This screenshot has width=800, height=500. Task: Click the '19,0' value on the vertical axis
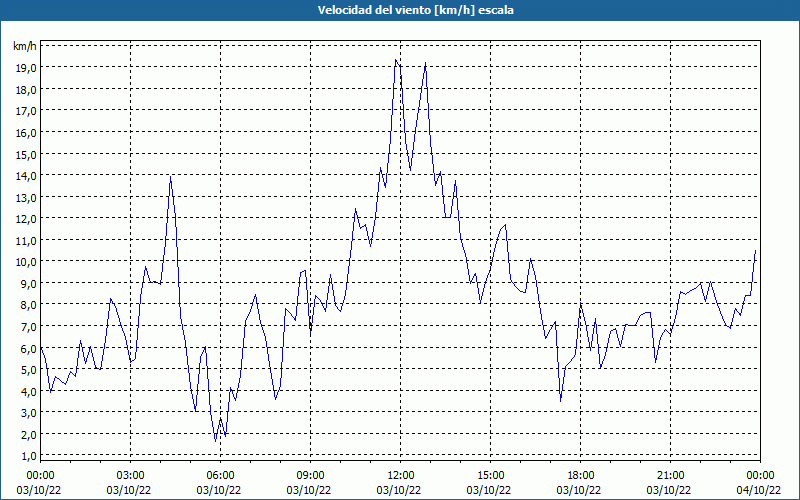[27, 68]
